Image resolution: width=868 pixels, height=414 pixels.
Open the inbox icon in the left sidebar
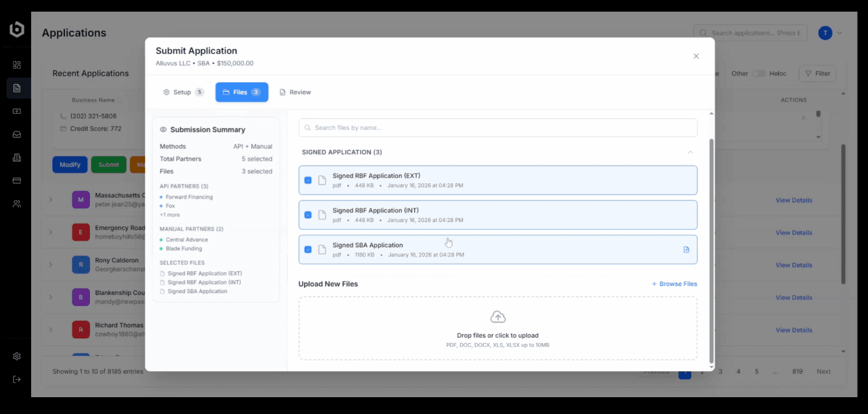click(x=17, y=134)
